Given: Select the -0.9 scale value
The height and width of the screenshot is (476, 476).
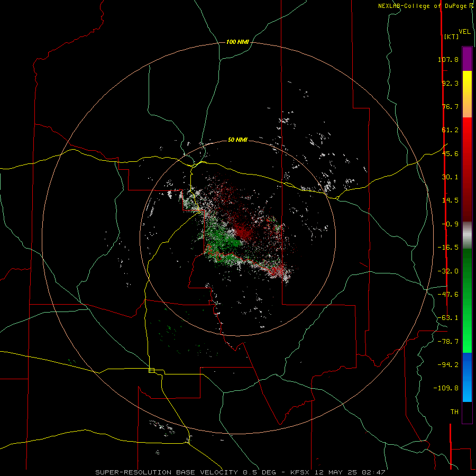Looking at the screenshot, I should [x=450, y=224].
